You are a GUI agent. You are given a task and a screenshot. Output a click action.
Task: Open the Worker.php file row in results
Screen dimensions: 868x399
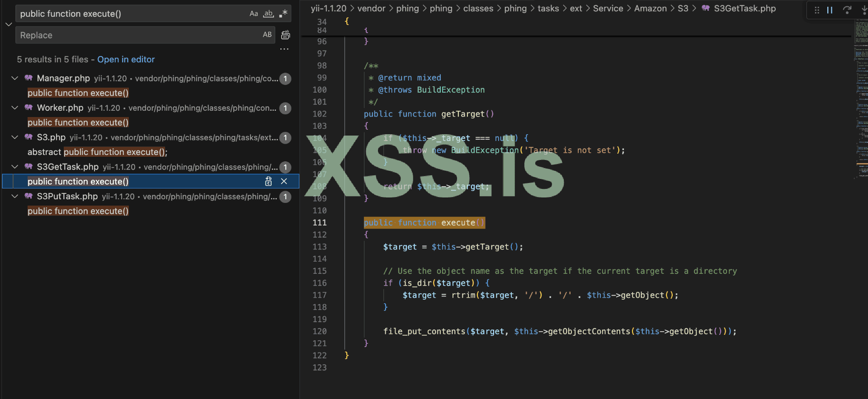point(151,108)
